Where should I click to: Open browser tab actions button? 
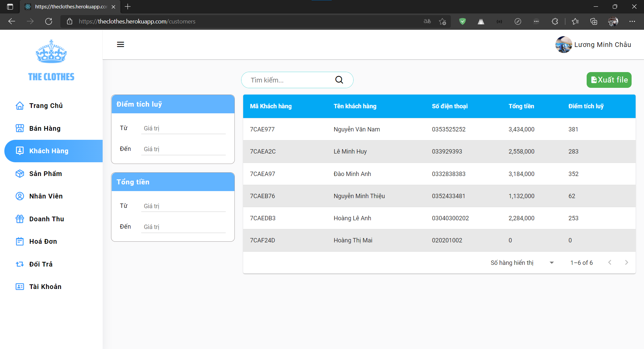pos(10,7)
